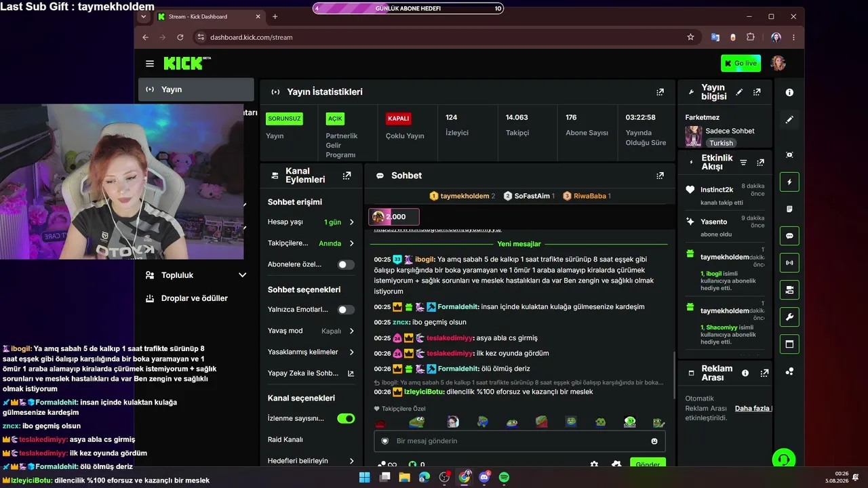The height and width of the screenshot is (488, 868).
Task: Open the profile avatar menu
Action: tap(778, 64)
